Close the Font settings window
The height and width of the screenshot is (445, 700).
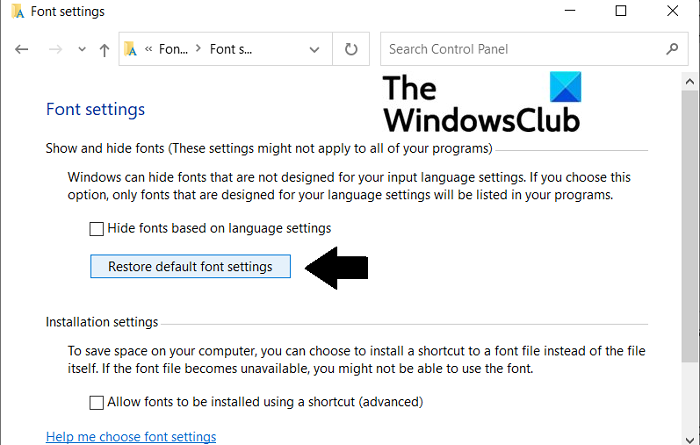(672, 11)
